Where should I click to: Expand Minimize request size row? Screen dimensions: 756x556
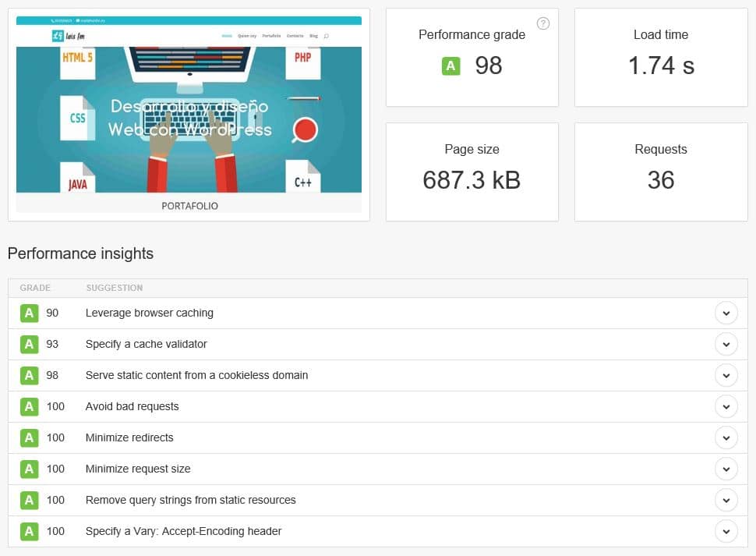tap(726, 469)
